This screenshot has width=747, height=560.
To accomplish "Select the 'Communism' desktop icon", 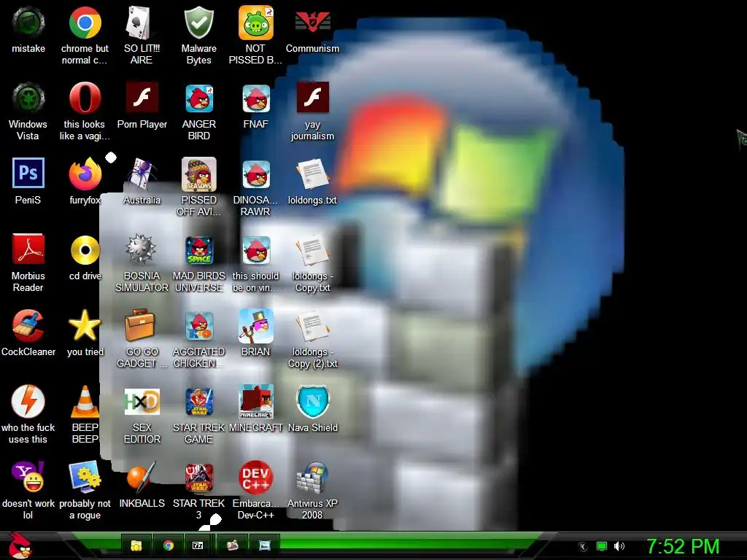I will [x=312, y=23].
